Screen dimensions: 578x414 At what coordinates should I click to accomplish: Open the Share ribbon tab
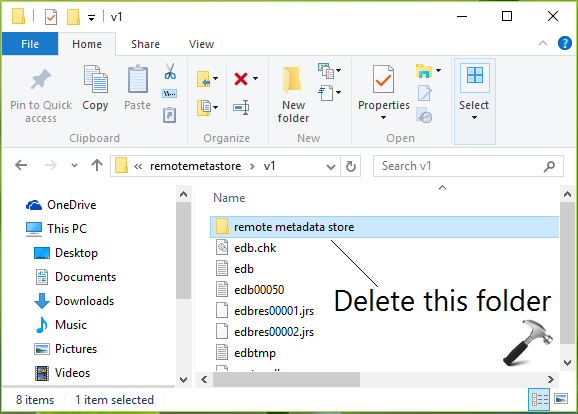[x=145, y=44]
